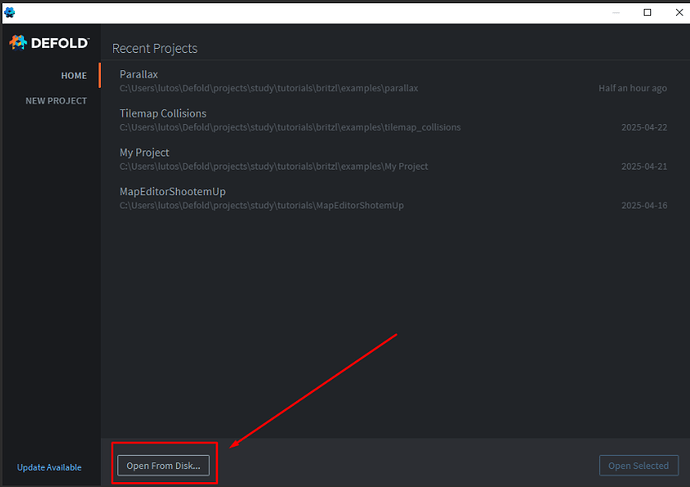Image resolution: width=690 pixels, height=487 pixels.
Task: Click the Defold app icon in title bar
Action: [x=9, y=12]
